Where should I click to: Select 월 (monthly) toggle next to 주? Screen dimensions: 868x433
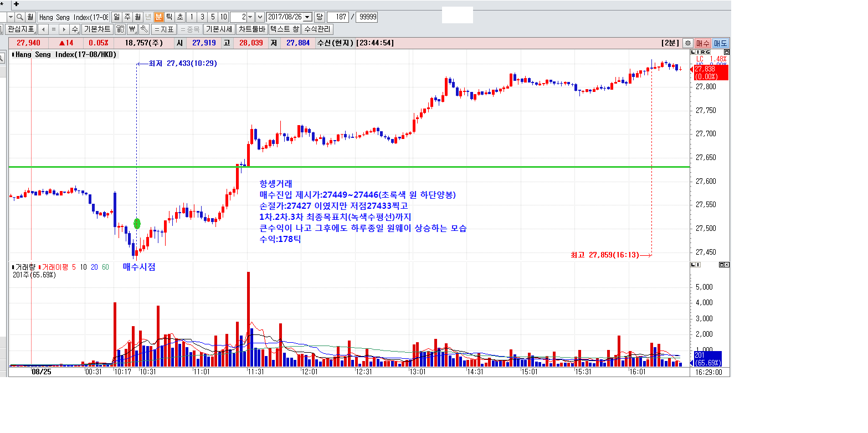[137, 17]
